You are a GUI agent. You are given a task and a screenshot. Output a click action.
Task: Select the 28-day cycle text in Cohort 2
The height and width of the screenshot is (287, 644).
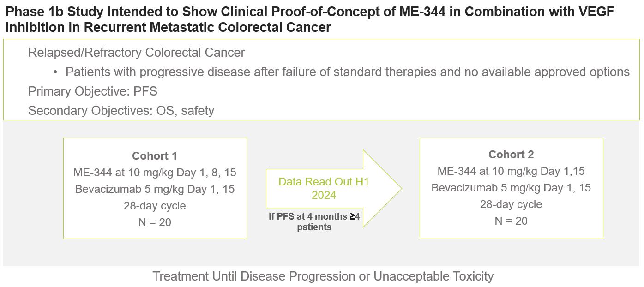pyautogui.click(x=511, y=204)
